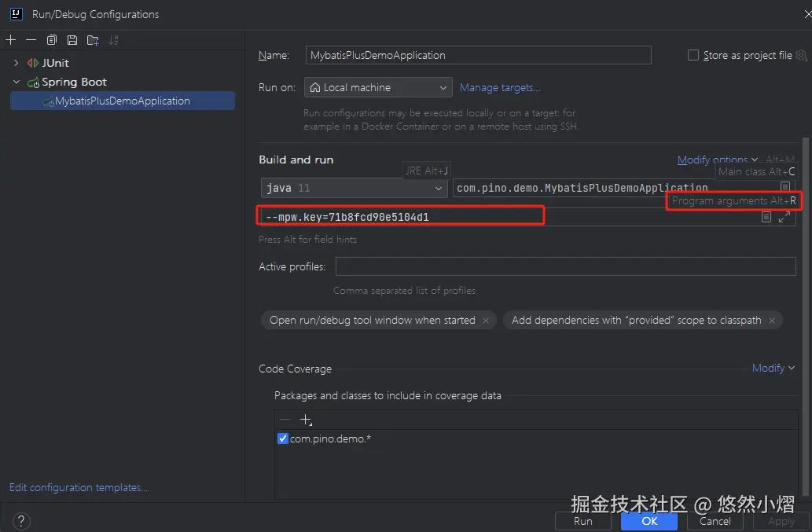Viewport: 812px width, 532px height.
Task: Create a new configuration folder
Action: (93, 40)
